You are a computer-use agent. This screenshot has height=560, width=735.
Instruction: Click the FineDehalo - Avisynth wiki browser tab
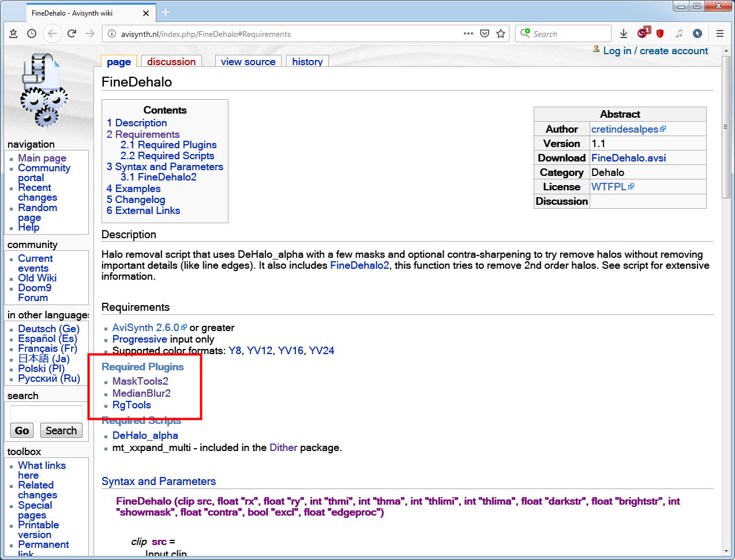coord(90,13)
